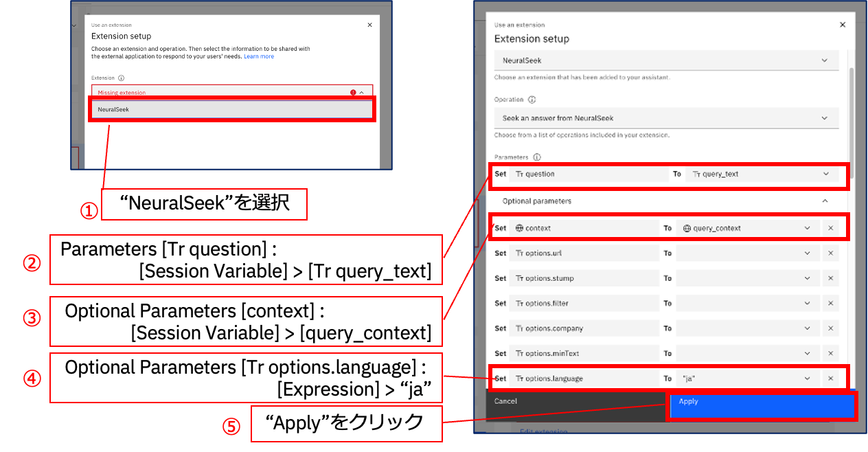Image resolution: width=868 pixels, height=452 pixels.
Task: Click the Extension info icon in small dialog
Action: [x=121, y=78]
